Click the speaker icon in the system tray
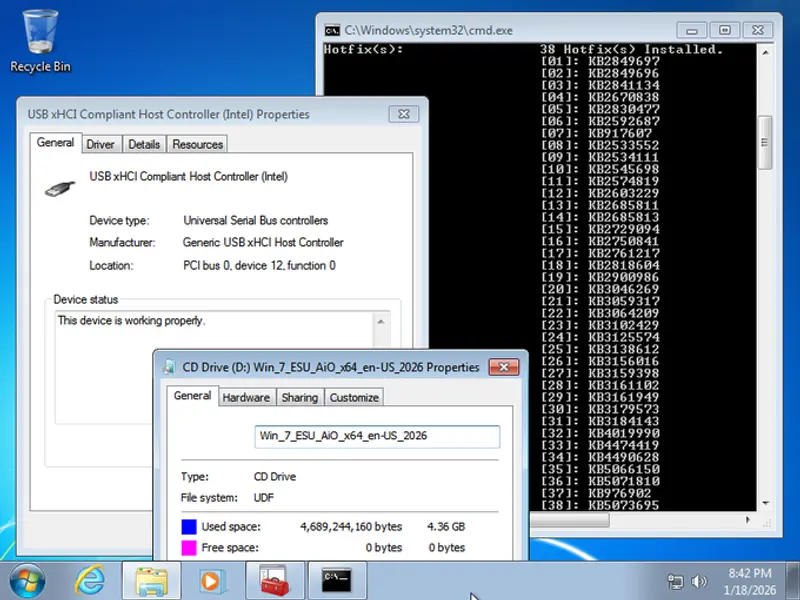Screen dimensions: 800x600 [700, 580]
